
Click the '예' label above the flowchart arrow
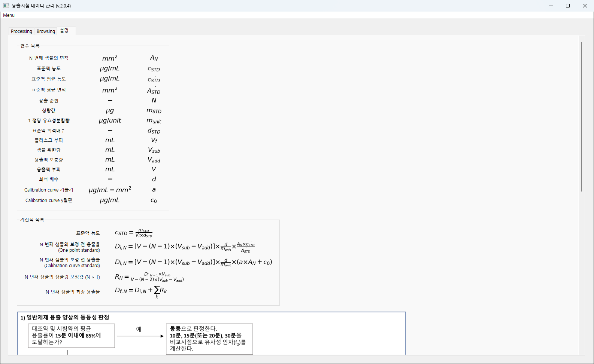coord(139,329)
